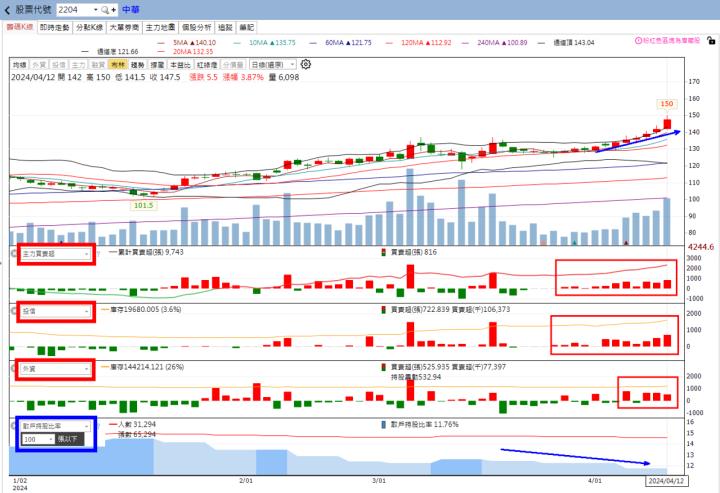Switch to the 即時走勢 tab
The height and width of the screenshot is (493, 720).
pos(54,28)
